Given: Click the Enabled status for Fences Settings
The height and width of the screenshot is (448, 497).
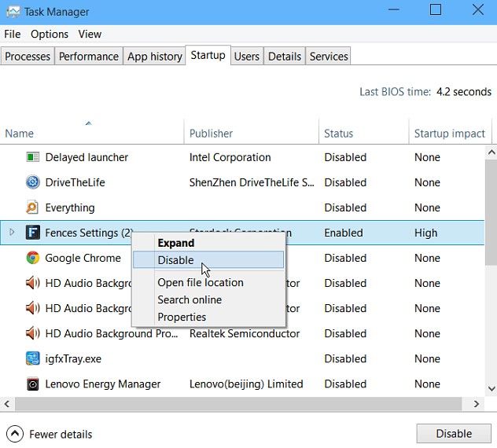Looking at the screenshot, I should pos(344,233).
